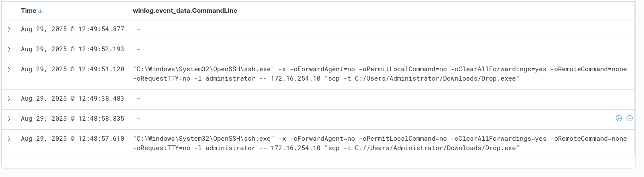Click the minus filter-out-value icon
Viewport: 644px width, 177px height.
[630, 119]
